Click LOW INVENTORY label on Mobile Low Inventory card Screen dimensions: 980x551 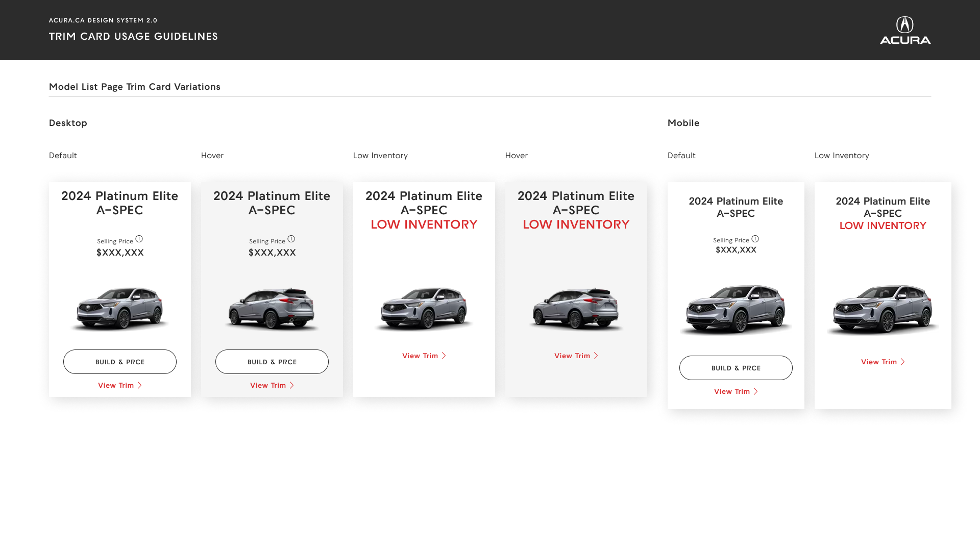pos(883,226)
